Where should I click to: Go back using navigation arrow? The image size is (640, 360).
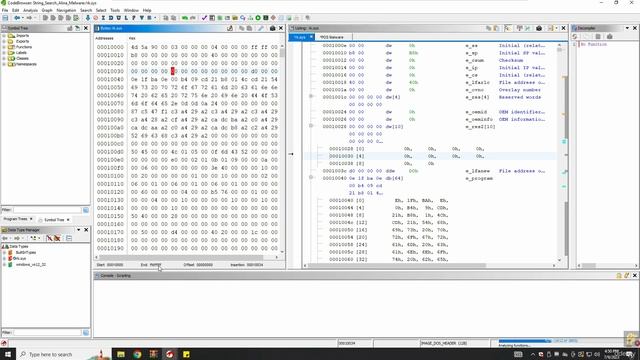point(17,18)
